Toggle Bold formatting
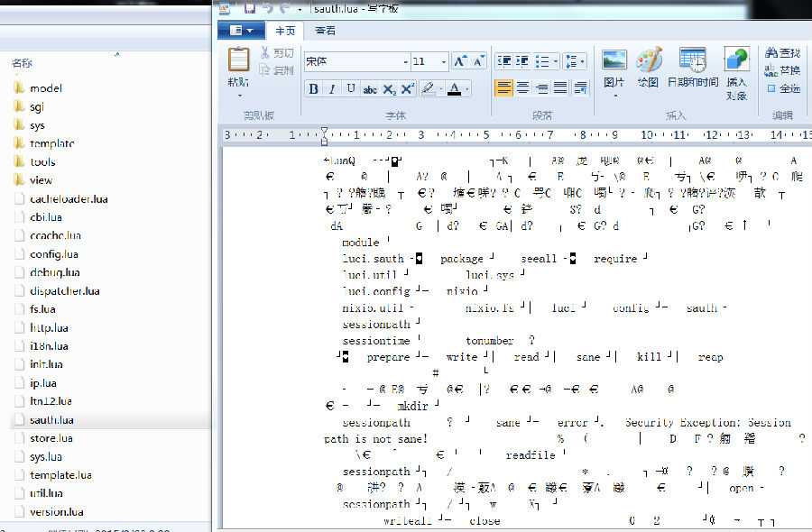 click(313, 89)
